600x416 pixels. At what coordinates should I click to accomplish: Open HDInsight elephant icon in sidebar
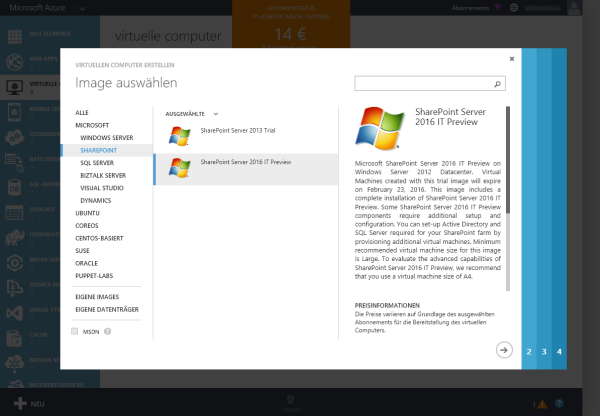point(15,238)
